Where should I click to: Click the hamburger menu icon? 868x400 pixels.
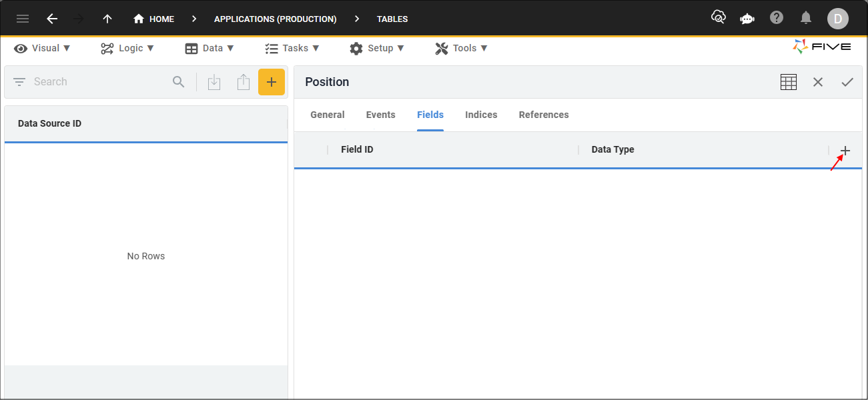tap(22, 18)
